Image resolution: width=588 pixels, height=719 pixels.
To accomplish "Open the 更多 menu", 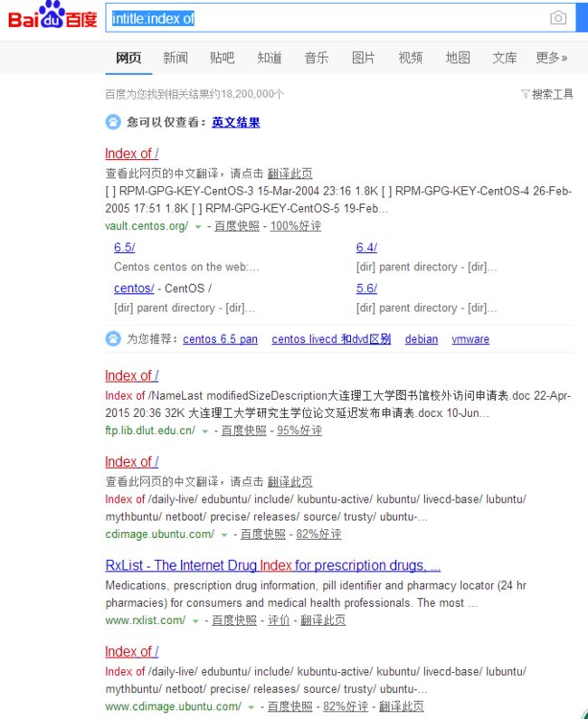I will tap(552, 58).
